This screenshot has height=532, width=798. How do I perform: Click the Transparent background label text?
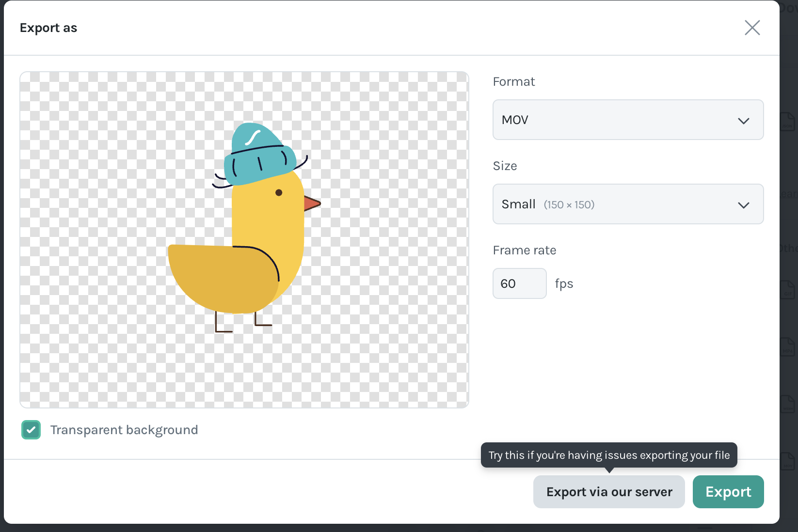[124, 430]
